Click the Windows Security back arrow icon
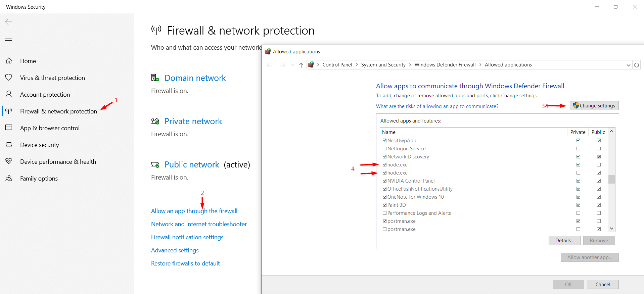Viewport: 644px width, 294px height. coord(9,22)
